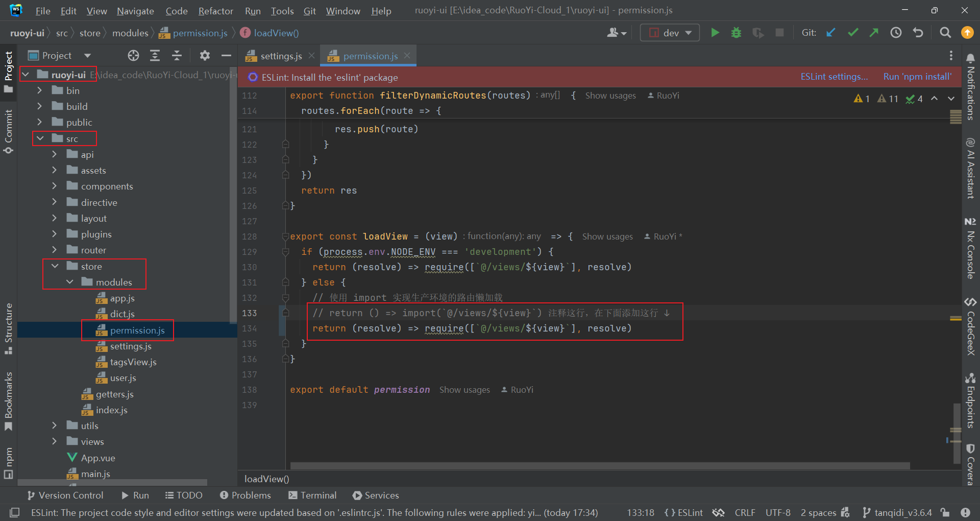Open Notifications tool window bell
Viewport: 980px width, 521px height.
[x=970, y=87]
